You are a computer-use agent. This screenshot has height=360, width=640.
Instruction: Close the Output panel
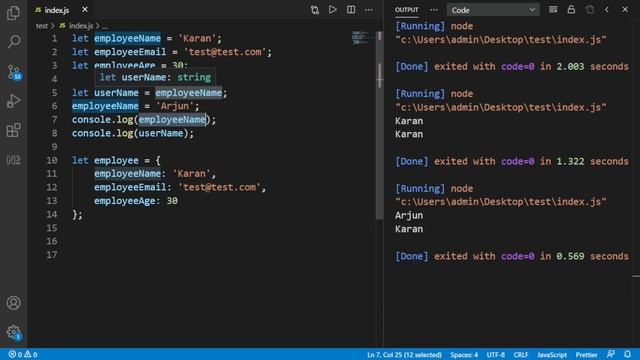pyautogui.click(x=625, y=9)
